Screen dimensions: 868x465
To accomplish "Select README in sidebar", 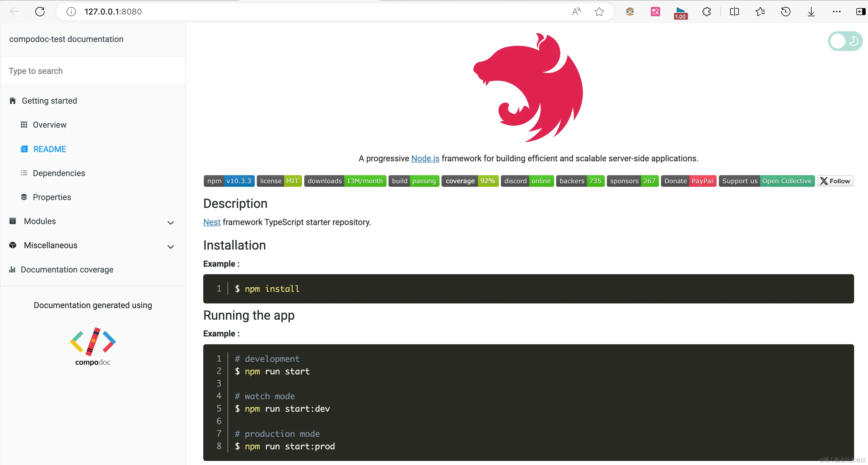I will click(50, 149).
